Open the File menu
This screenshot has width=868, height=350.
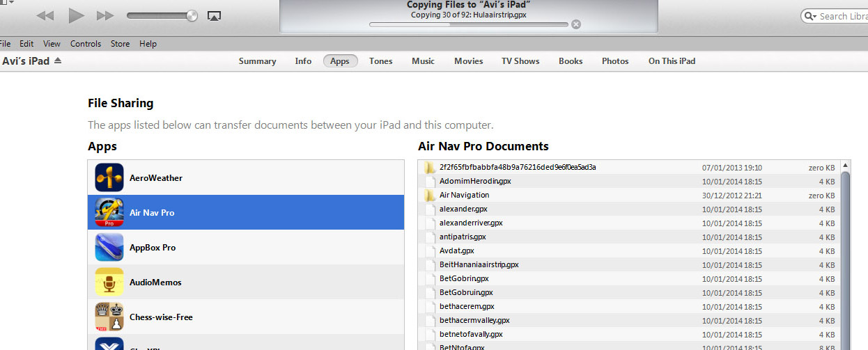(x=4, y=43)
